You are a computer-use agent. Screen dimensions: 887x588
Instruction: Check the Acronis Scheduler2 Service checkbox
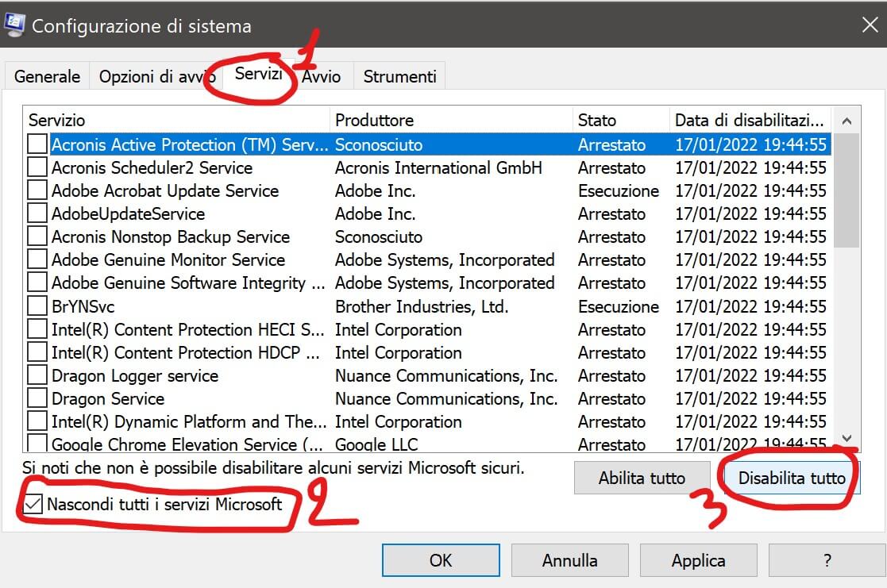(x=37, y=168)
